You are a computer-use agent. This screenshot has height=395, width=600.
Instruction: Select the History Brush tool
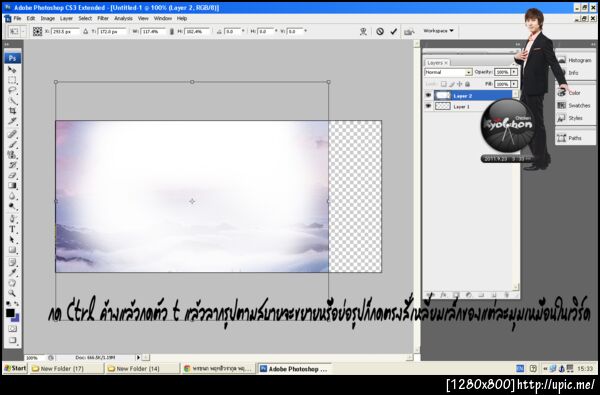pyautogui.click(x=12, y=165)
